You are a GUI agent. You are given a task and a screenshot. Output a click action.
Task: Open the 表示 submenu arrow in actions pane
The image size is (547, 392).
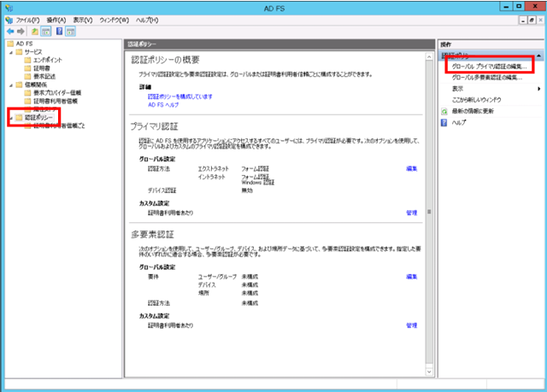coord(539,89)
